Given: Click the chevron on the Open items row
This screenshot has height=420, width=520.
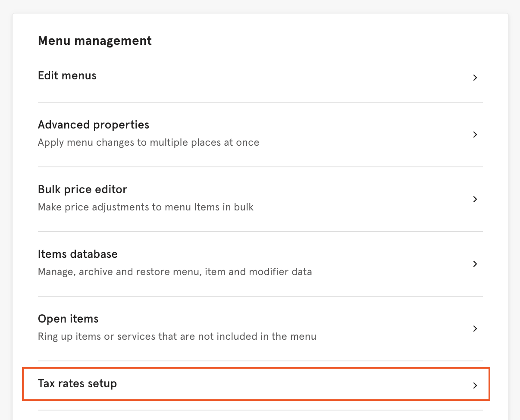Looking at the screenshot, I should (x=475, y=329).
